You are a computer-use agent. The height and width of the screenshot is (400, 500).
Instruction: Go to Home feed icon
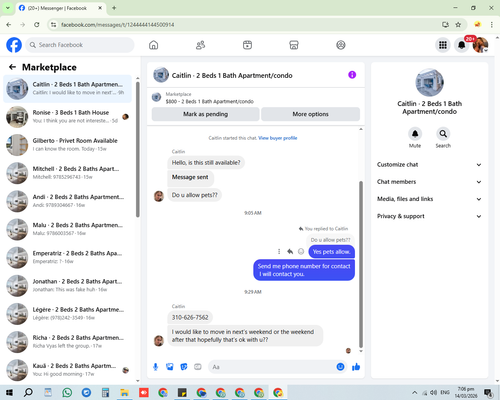pyautogui.click(x=153, y=45)
